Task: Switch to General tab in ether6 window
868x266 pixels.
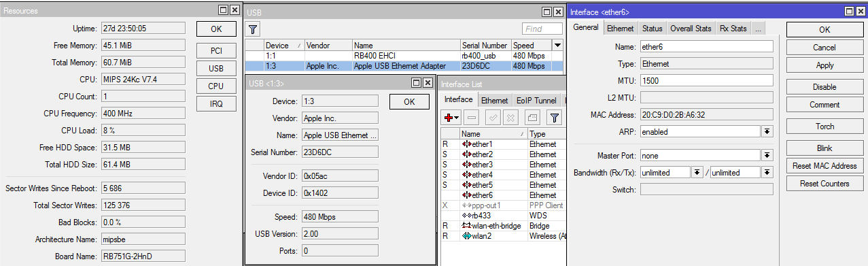Action: [x=586, y=28]
